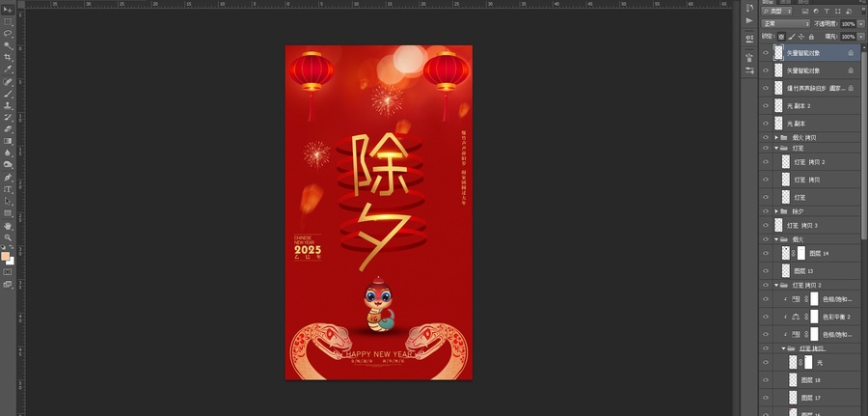
Task: Toggle Quick Mask mode
Action: coord(8,272)
